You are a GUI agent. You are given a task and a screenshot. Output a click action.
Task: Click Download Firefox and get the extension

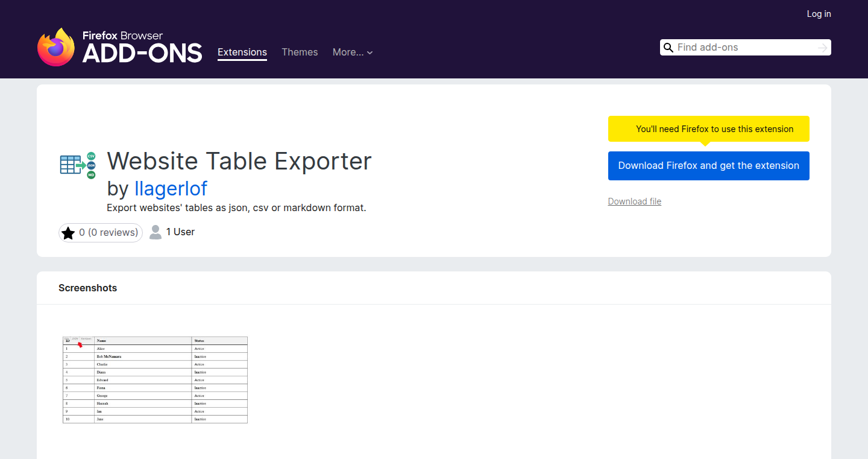709,166
